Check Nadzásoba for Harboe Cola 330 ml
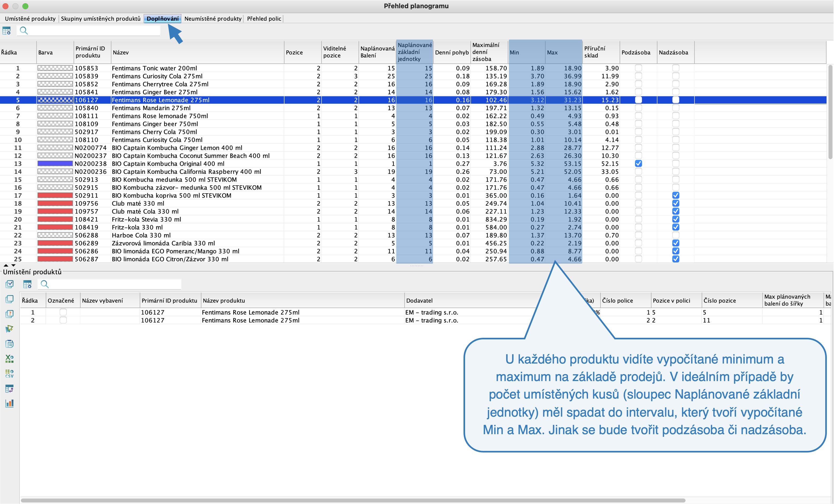 tap(676, 235)
